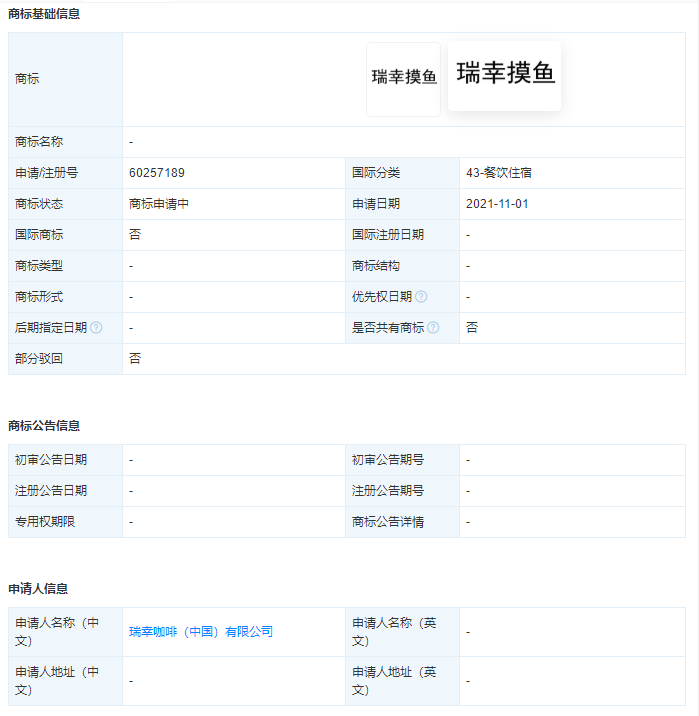Click the 商标申请中 status value
This screenshot has width=699, height=716.
pyautogui.click(x=158, y=204)
